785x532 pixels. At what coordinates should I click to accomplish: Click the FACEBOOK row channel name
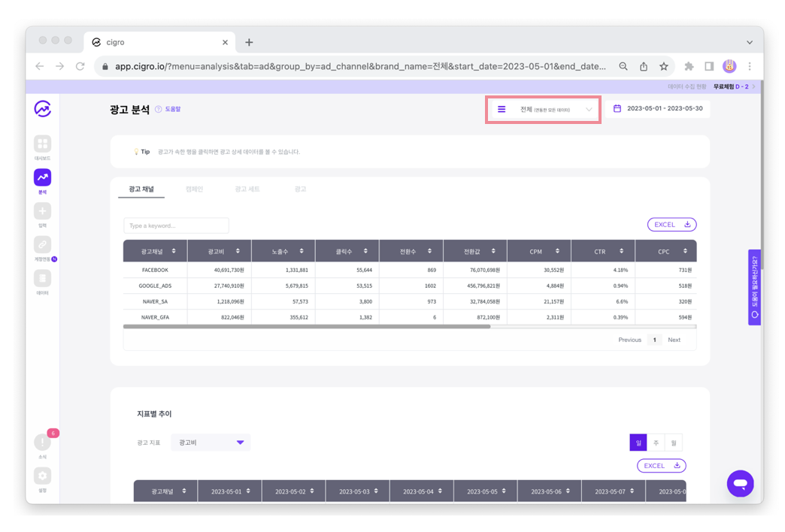155,271
